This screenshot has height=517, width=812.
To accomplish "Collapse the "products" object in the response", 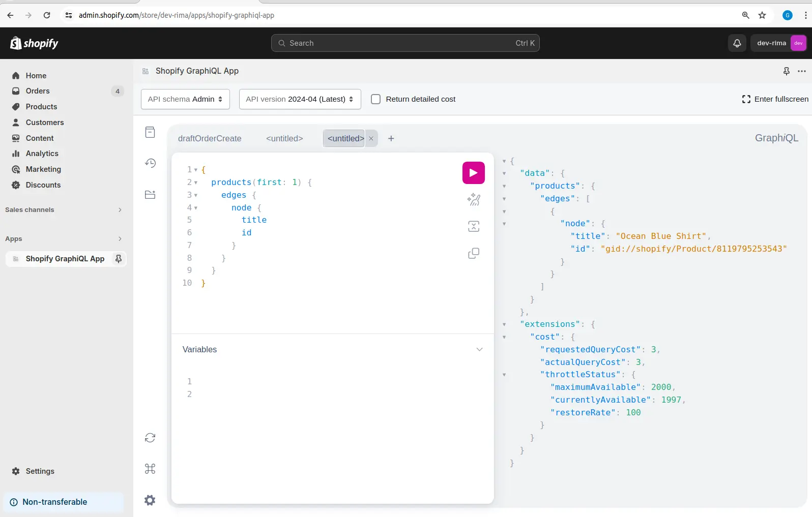I will coord(504,186).
